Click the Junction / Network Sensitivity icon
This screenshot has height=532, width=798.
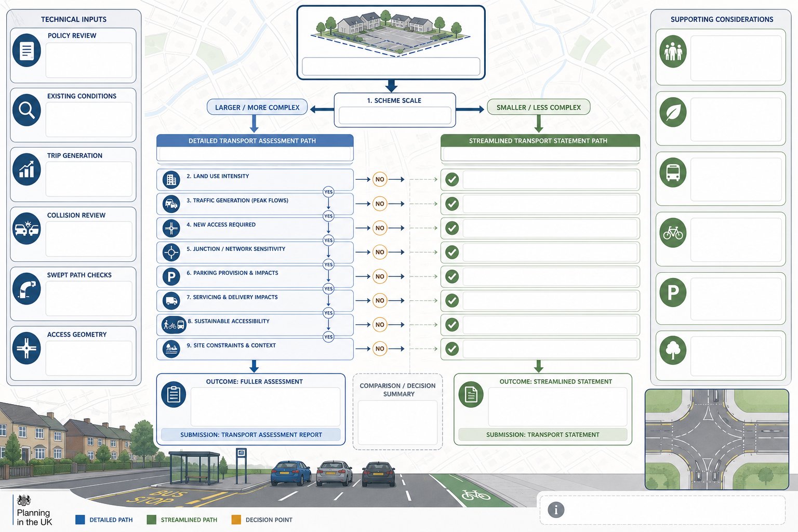(x=171, y=252)
